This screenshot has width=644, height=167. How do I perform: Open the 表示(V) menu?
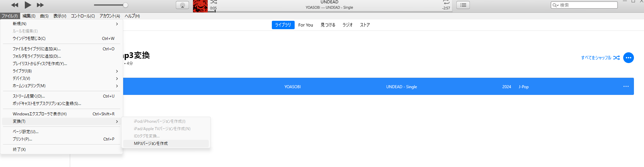click(60, 16)
